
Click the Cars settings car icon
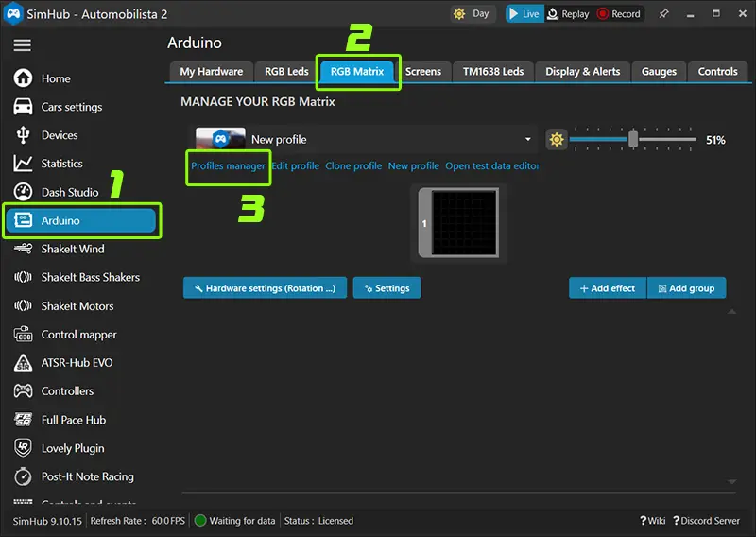[x=23, y=107]
